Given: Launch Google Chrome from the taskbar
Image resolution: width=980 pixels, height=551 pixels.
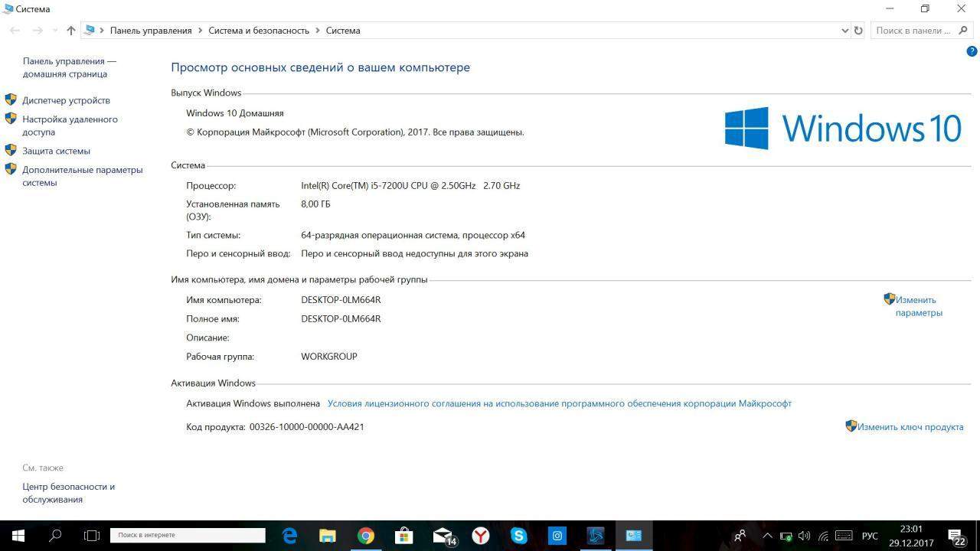Looking at the screenshot, I should click(366, 536).
